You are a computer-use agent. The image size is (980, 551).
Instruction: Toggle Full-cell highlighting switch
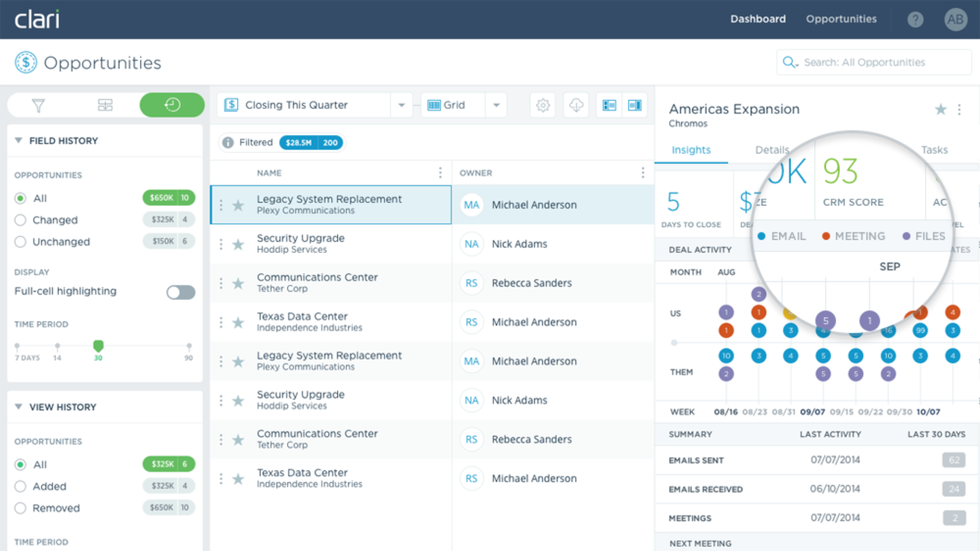(181, 292)
